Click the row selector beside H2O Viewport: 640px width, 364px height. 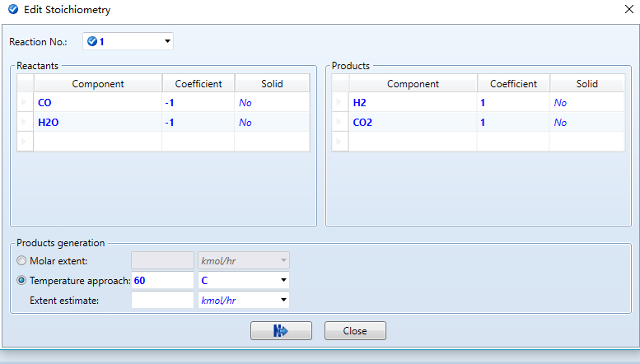click(x=25, y=122)
